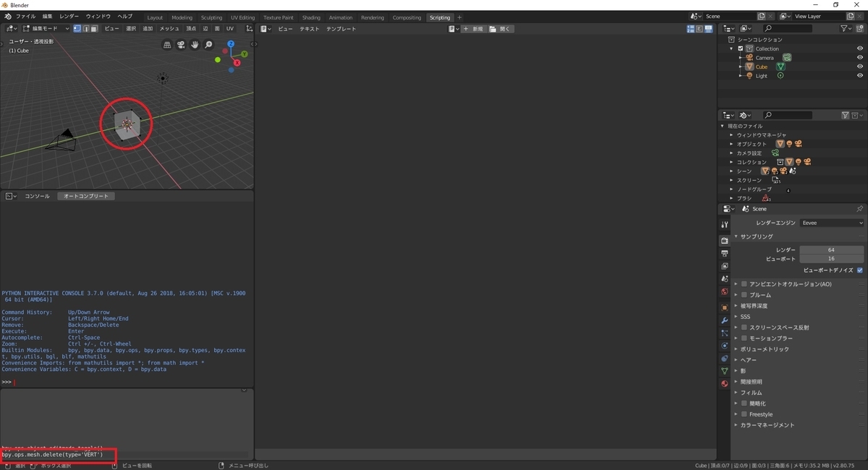Open レンダーエンジン Eevee dropdown
868x470 pixels.
pyautogui.click(x=832, y=223)
